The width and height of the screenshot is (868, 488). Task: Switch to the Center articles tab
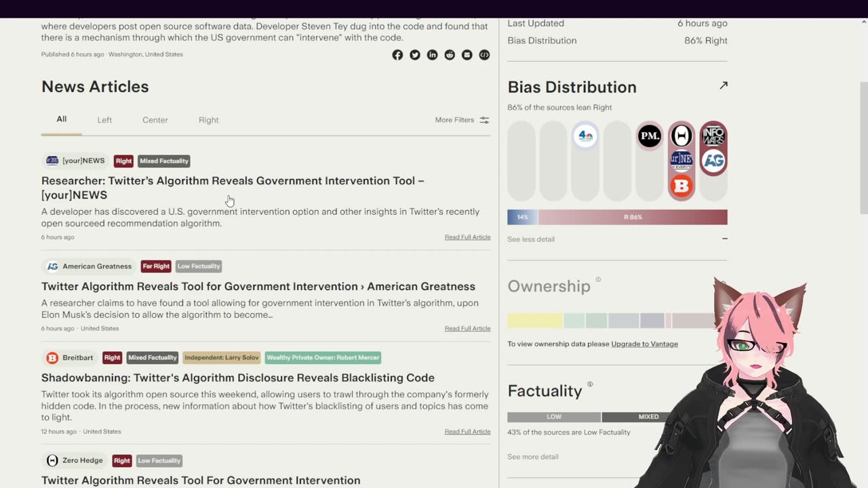tap(155, 120)
